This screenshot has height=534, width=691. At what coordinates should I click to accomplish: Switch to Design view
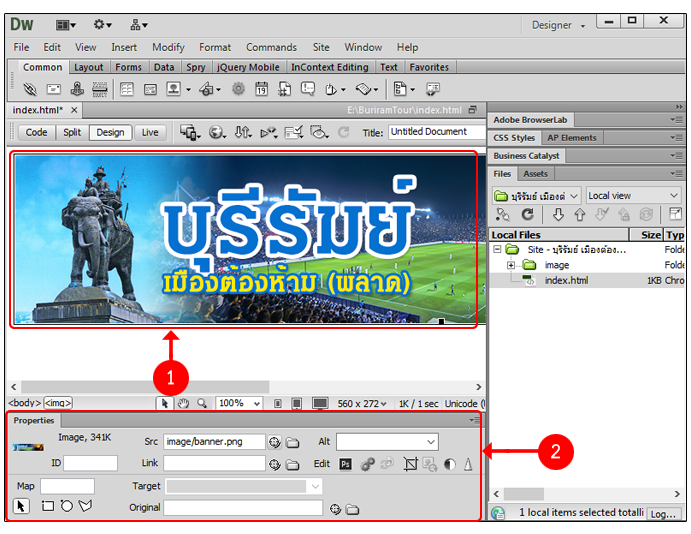click(110, 132)
